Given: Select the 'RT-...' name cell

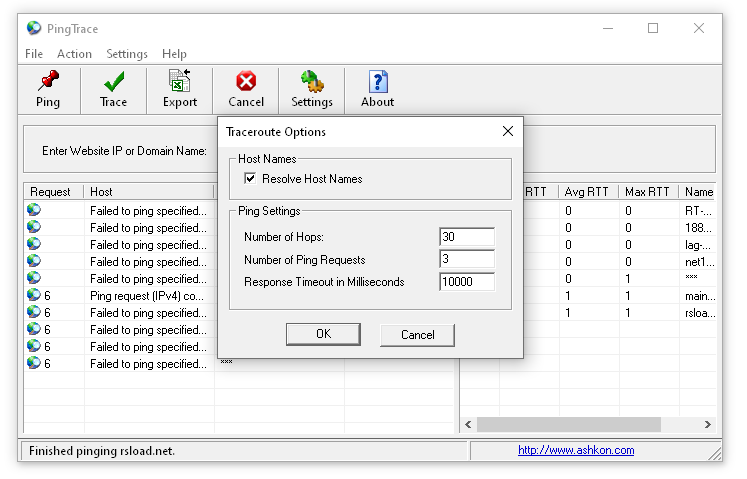Looking at the screenshot, I should tap(698, 211).
